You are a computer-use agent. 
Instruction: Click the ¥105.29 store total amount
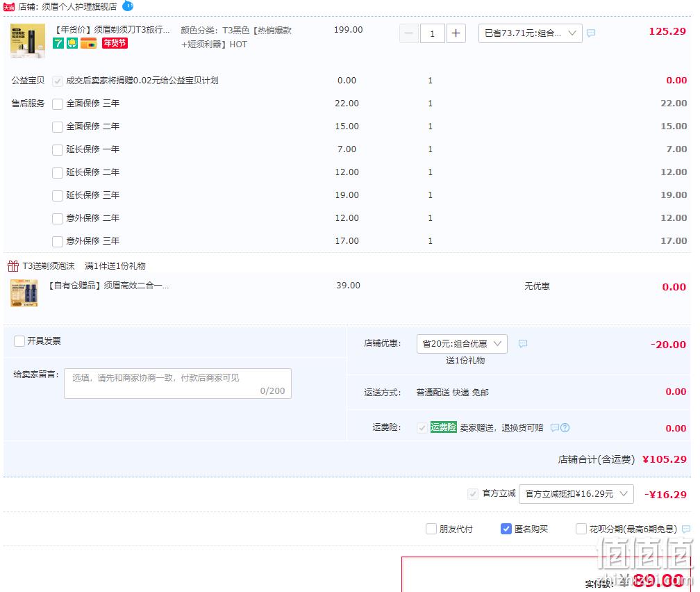pos(665,459)
